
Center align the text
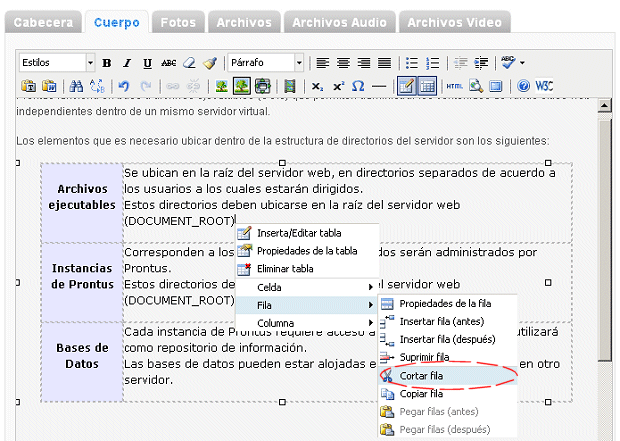pyautogui.click(x=343, y=63)
